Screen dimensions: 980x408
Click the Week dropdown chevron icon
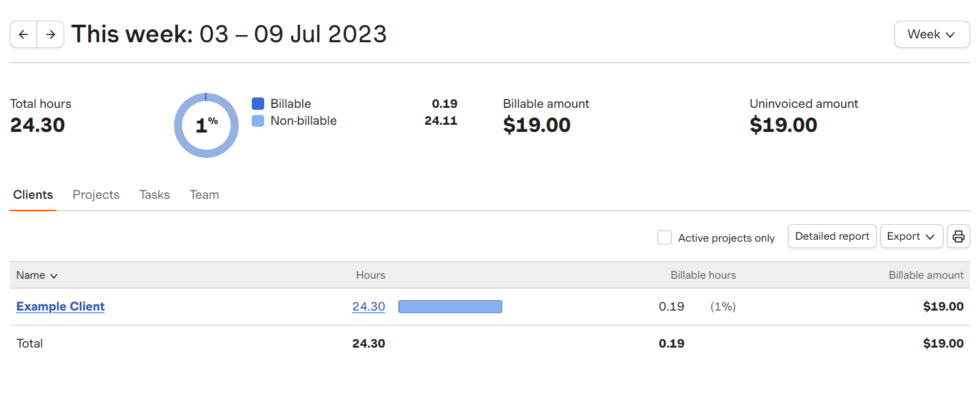950,34
